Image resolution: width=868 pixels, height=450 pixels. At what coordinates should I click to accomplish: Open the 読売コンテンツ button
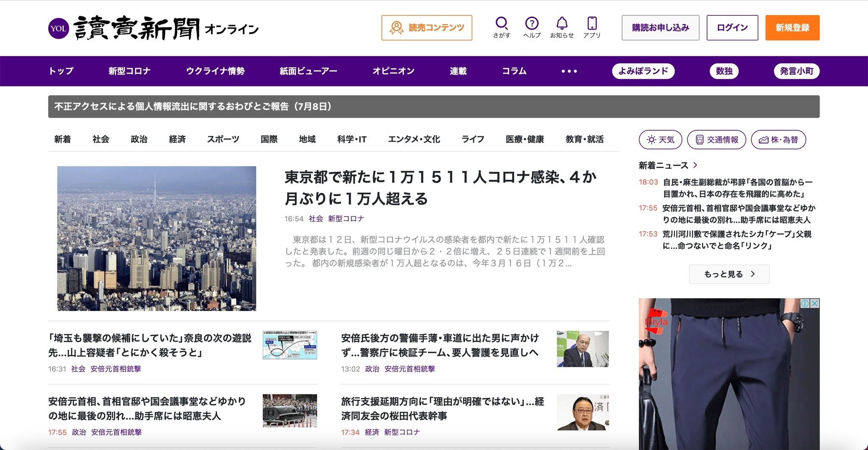click(x=426, y=28)
